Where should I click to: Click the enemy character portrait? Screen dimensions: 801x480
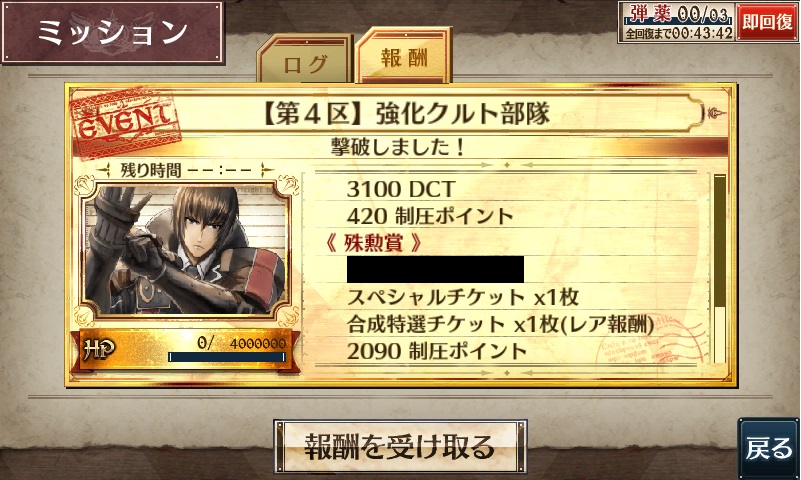186,250
